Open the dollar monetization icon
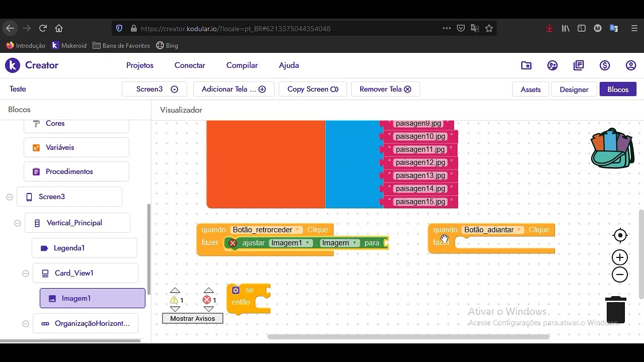 coord(605,65)
